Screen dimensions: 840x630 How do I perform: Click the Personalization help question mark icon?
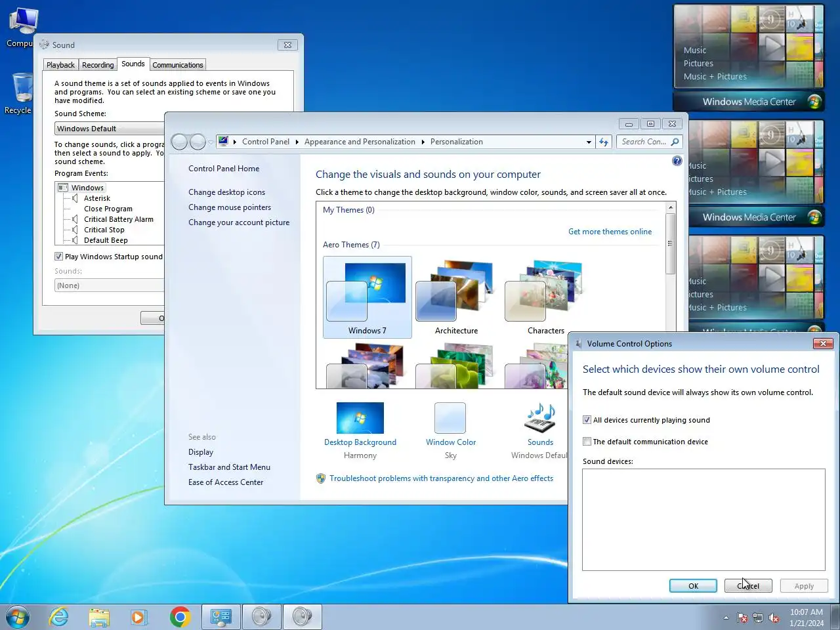pos(677,161)
